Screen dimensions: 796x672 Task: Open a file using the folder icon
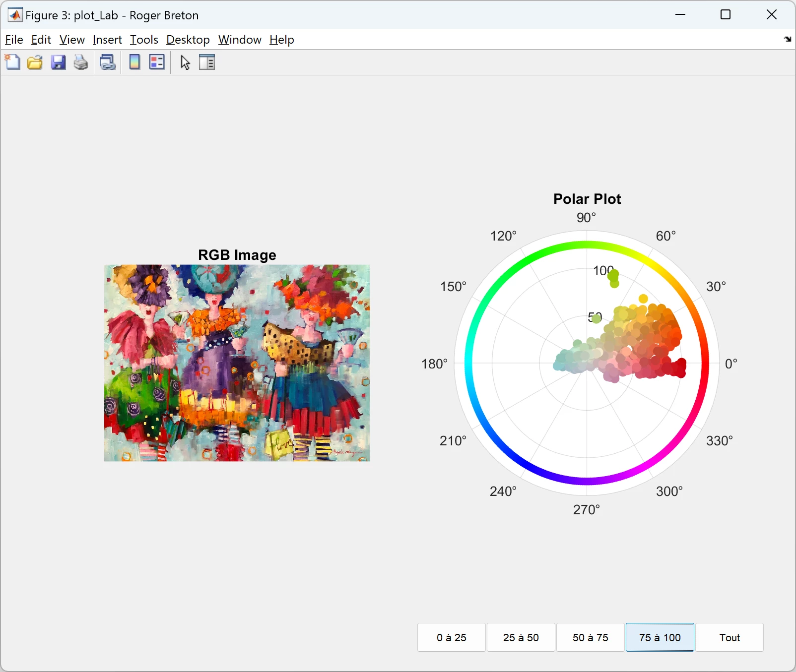point(35,62)
